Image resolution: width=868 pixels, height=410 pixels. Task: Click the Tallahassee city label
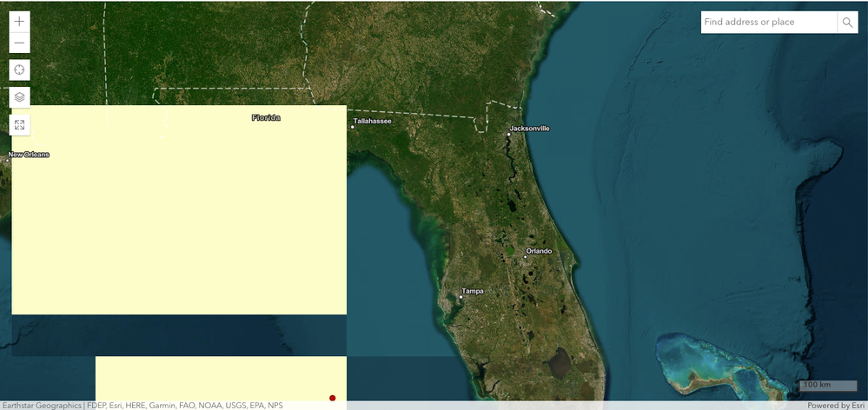(x=373, y=121)
